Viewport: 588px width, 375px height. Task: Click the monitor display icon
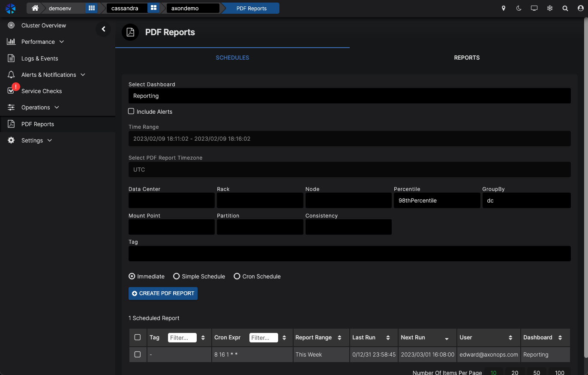tap(534, 8)
